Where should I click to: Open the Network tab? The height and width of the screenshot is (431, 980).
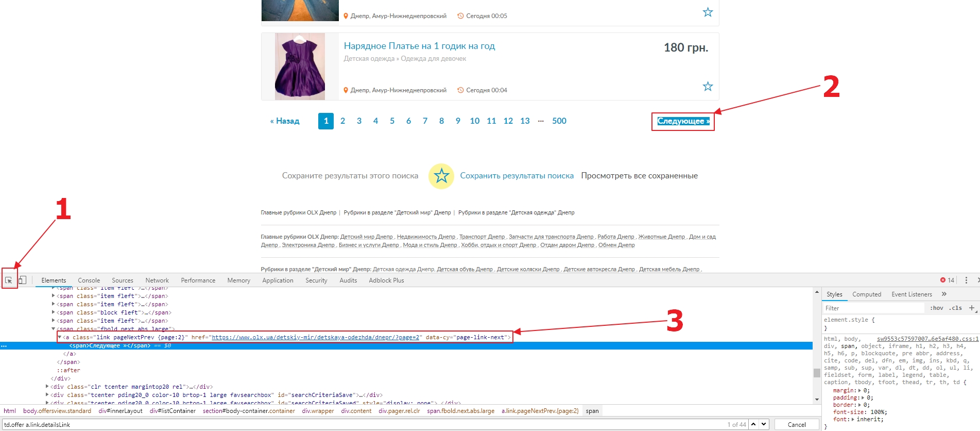[157, 280]
